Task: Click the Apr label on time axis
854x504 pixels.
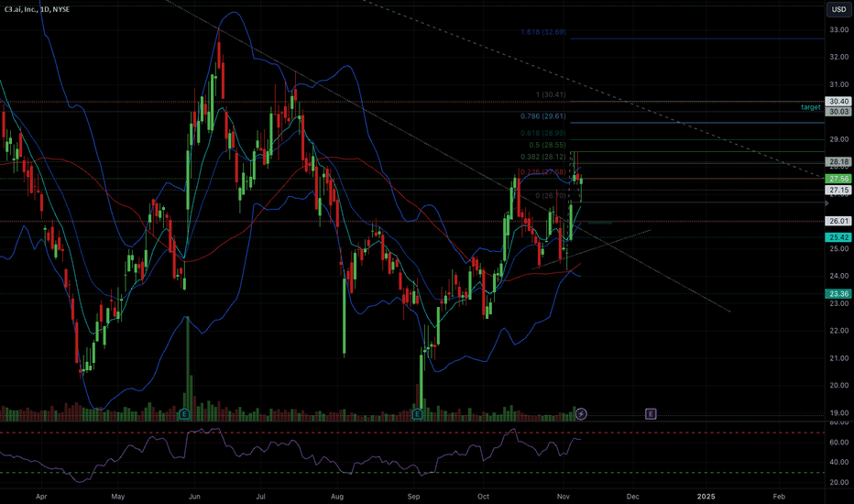Action: 41,497
